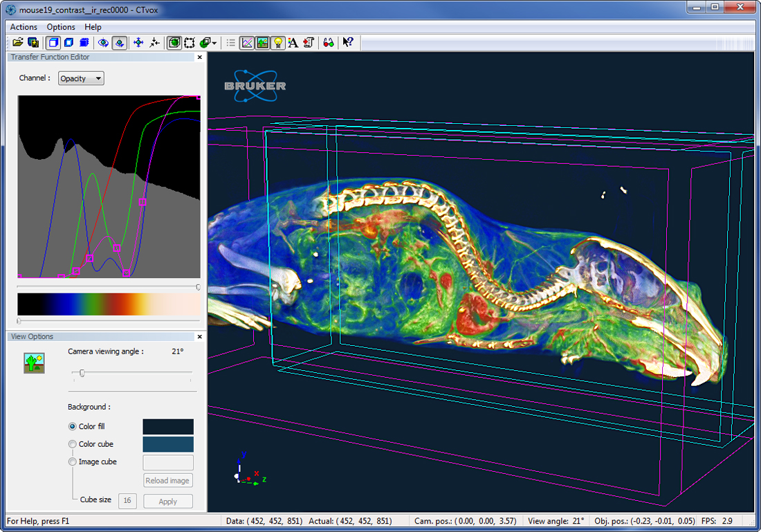Select the Image cube radio button
761x532 pixels.
(x=72, y=461)
